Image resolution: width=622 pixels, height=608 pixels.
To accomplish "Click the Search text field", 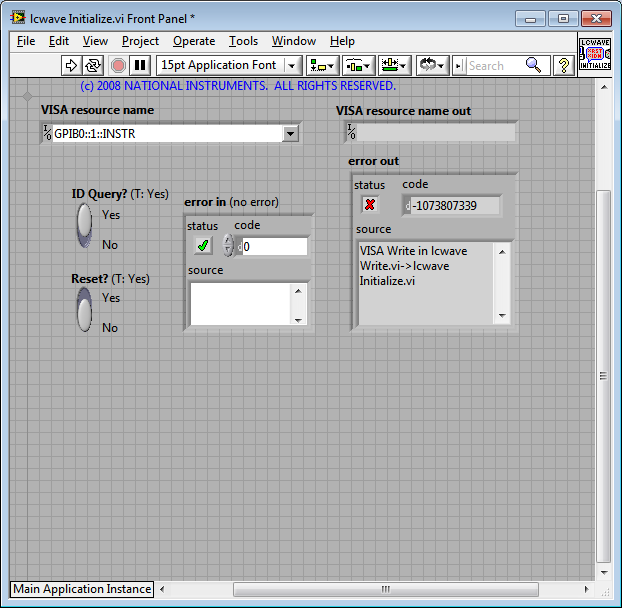I will [x=494, y=66].
